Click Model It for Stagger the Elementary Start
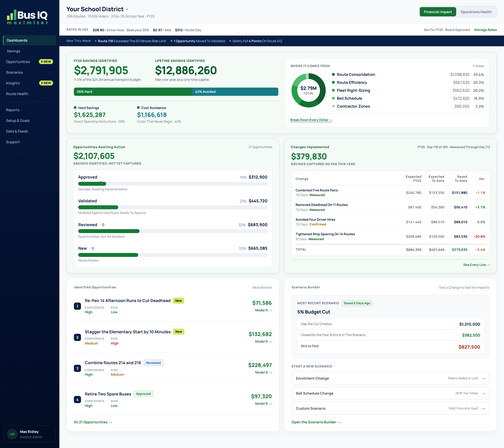This screenshot has width=504, height=448. (x=263, y=341)
